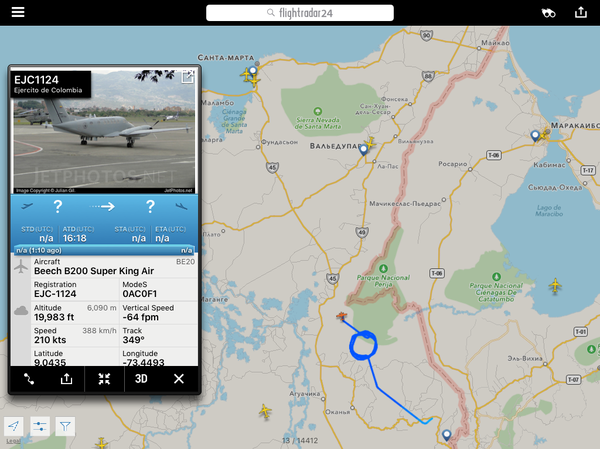Select the orange tracked aircraft on map
Image resolution: width=600 pixels, height=449 pixels.
[341, 316]
